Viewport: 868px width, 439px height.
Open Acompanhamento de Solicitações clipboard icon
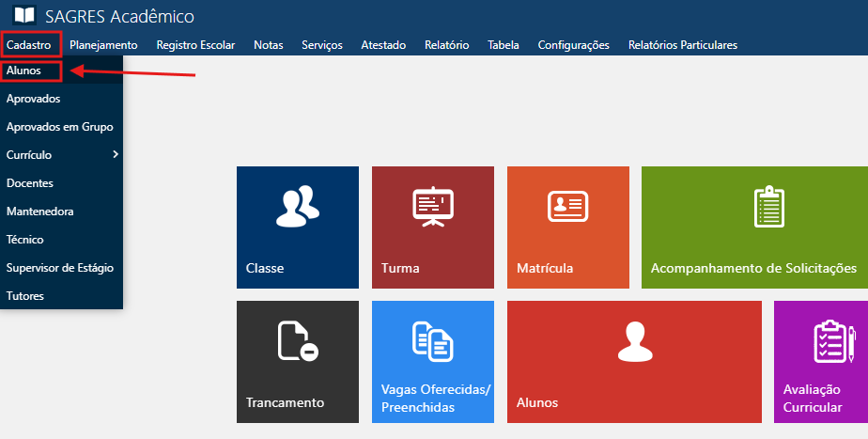[768, 206]
